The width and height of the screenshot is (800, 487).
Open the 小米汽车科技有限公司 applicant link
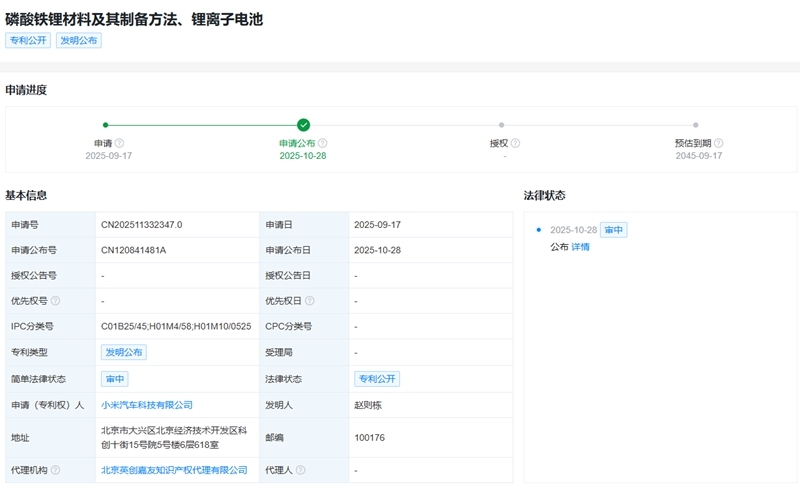point(146,405)
